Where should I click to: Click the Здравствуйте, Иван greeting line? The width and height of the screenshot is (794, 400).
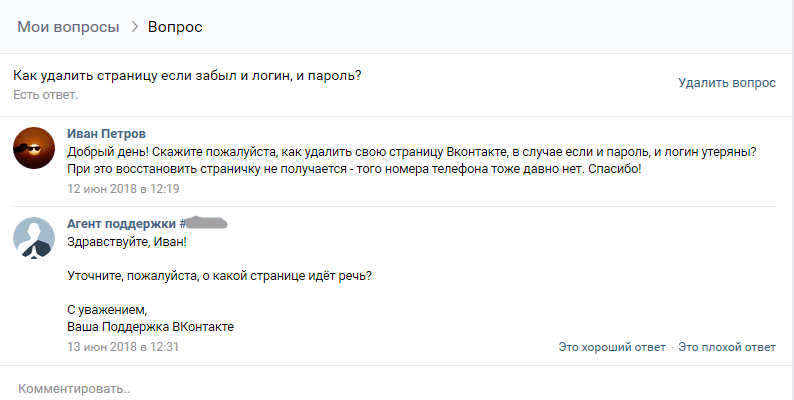pos(127,242)
